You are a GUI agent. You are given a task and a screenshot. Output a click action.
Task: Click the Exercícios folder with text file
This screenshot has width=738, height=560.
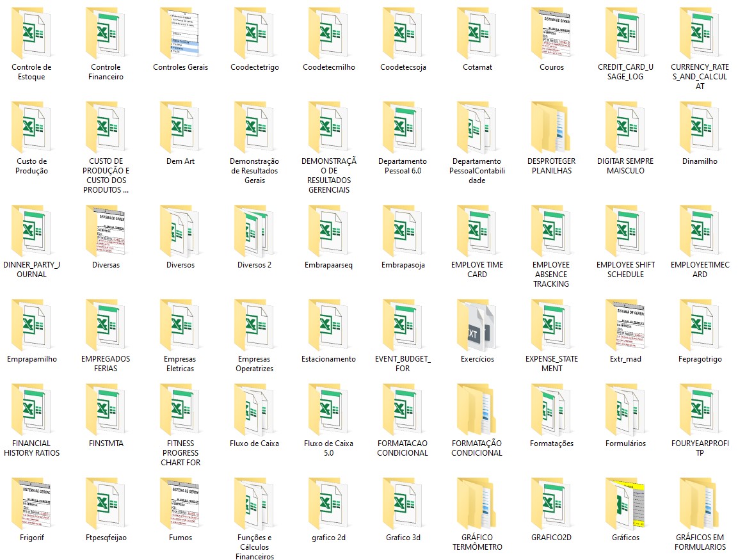[477, 324]
